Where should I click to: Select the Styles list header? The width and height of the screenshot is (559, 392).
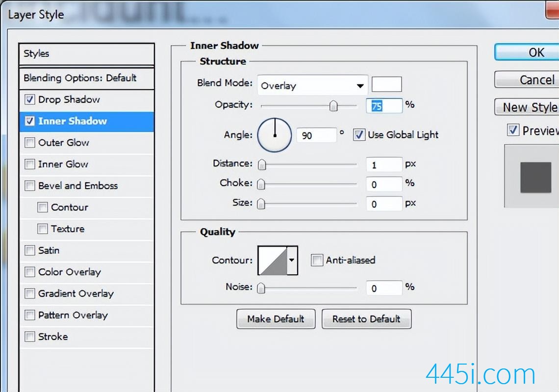tap(87, 54)
